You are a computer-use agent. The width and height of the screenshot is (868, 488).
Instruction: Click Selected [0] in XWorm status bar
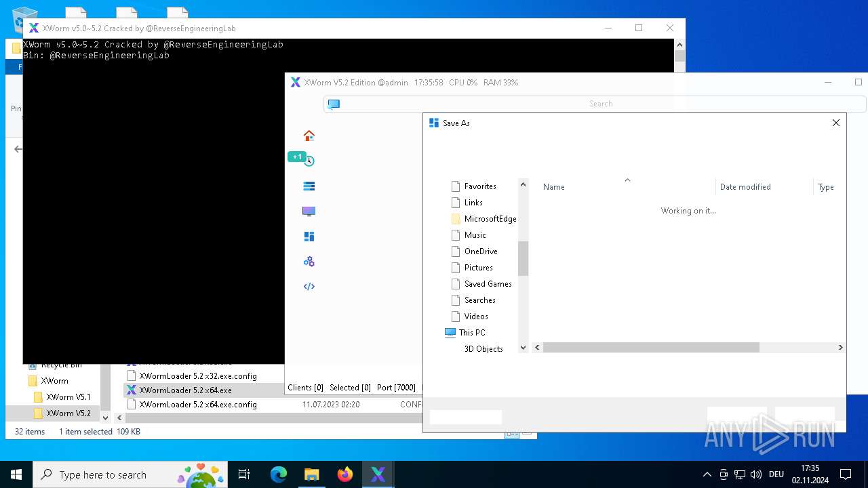click(350, 388)
